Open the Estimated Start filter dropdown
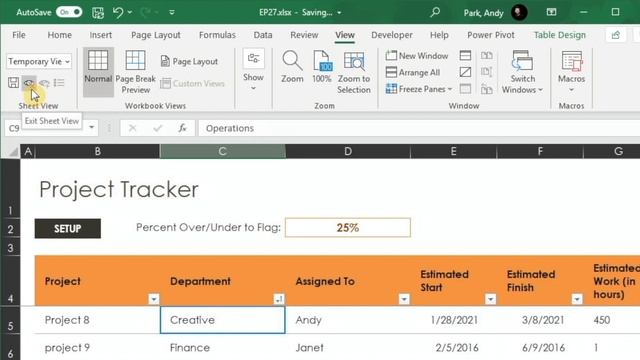This screenshot has height=360, width=640. [491, 299]
